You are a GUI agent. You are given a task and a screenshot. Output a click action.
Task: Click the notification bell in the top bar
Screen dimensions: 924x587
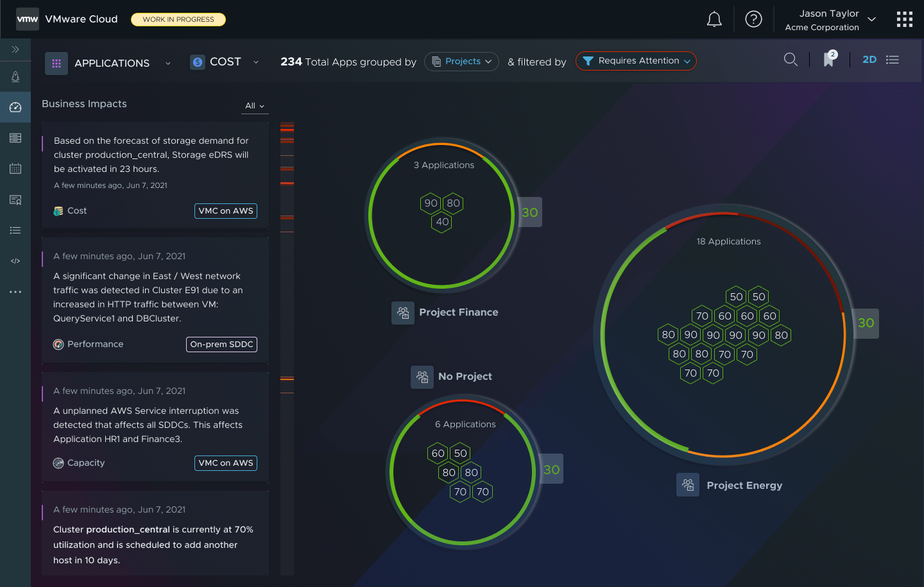tap(714, 19)
